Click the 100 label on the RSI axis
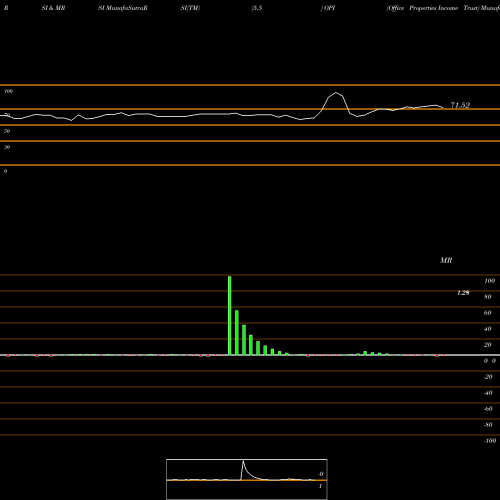 click(8, 91)
